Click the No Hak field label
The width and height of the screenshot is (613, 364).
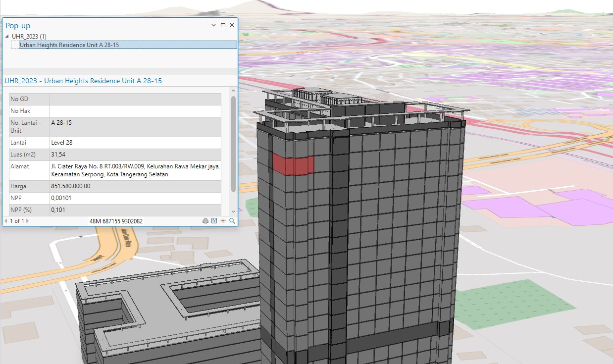pos(20,111)
